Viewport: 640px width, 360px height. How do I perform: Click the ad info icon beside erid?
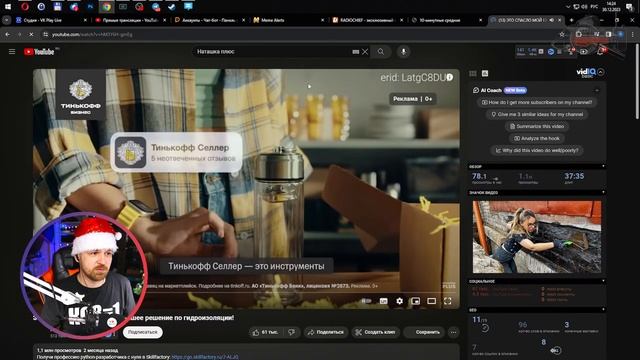pyautogui.click(x=449, y=77)
